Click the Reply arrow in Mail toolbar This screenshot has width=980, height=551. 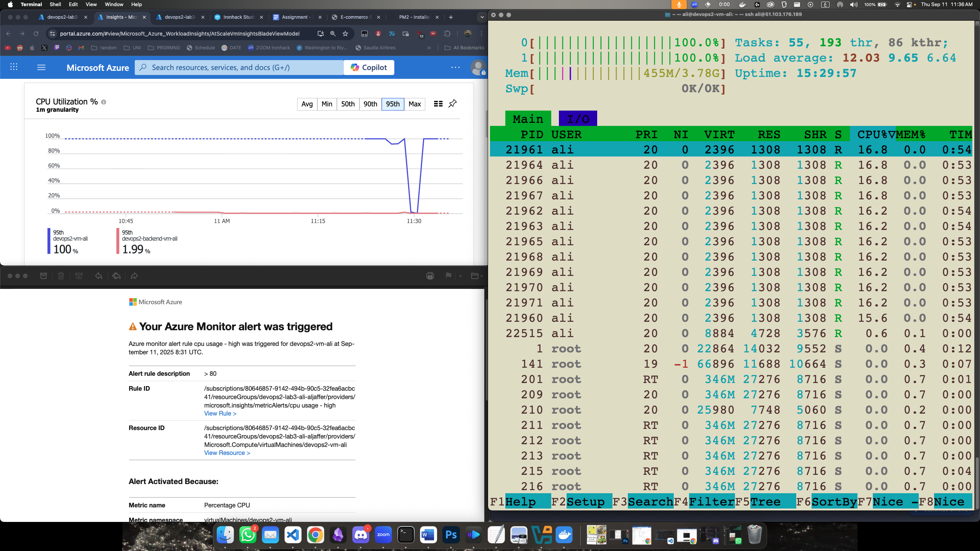coord(98,276)
